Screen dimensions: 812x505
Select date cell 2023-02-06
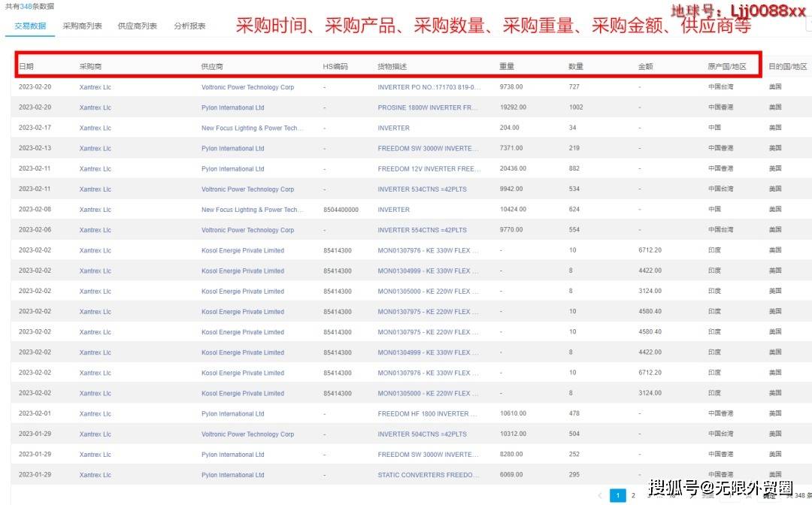point(35,229)
